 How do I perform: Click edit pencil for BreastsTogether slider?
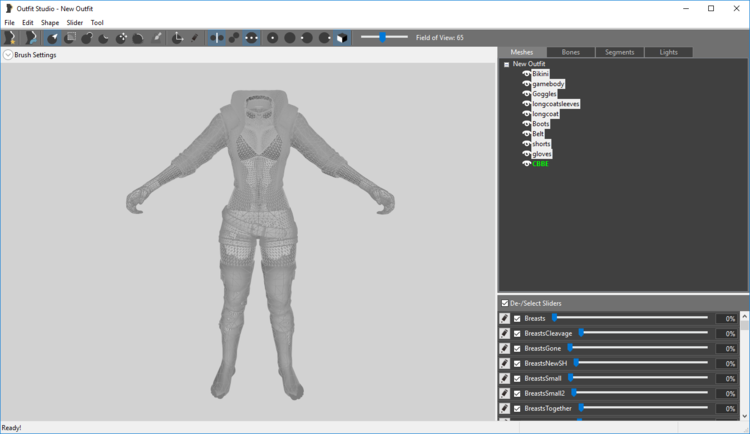(x=505, y=408)
